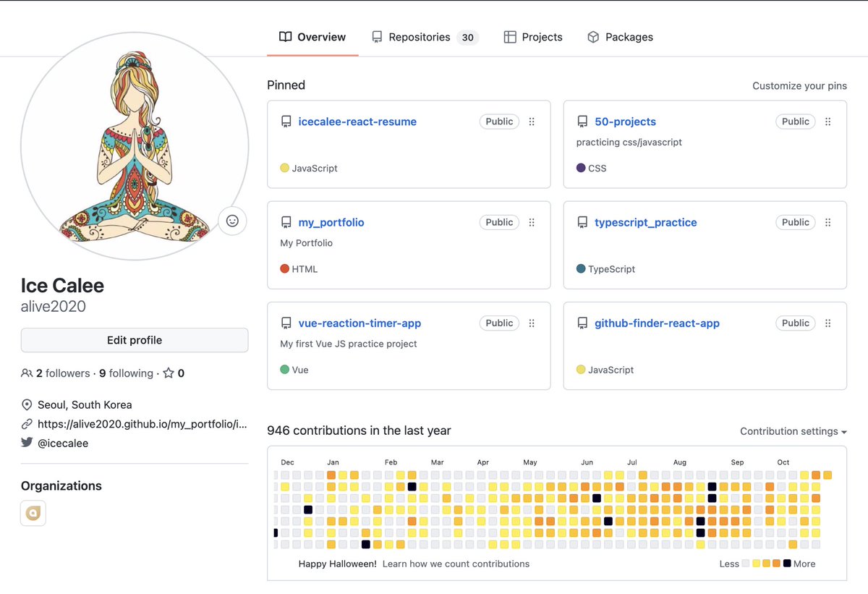Screen dimensions: 868x594
Task: Click the Public badge on my_portfolio
Action: coord(499,222)
